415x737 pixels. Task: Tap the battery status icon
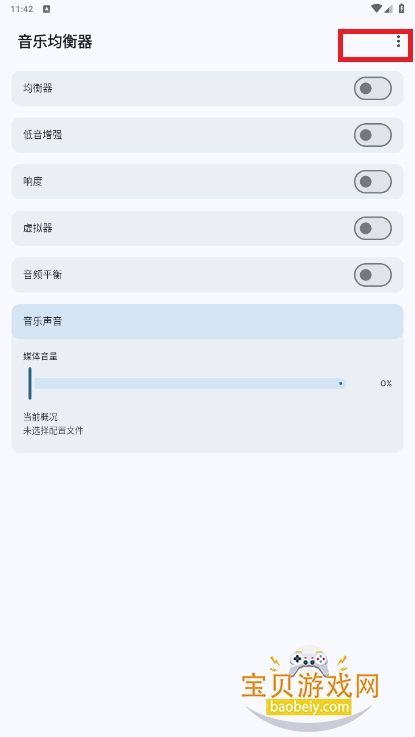(x=401, y=8)
